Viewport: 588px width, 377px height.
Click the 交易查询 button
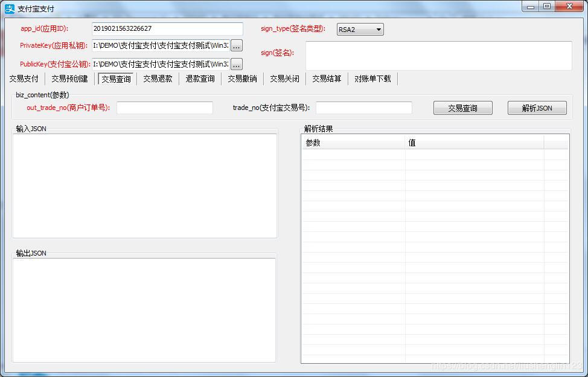(463, 108)
